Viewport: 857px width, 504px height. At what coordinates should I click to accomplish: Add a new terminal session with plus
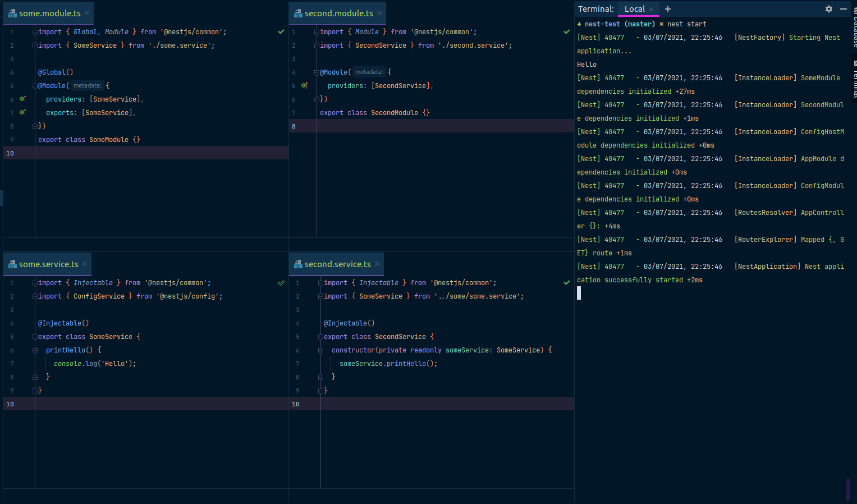(668, 9)
